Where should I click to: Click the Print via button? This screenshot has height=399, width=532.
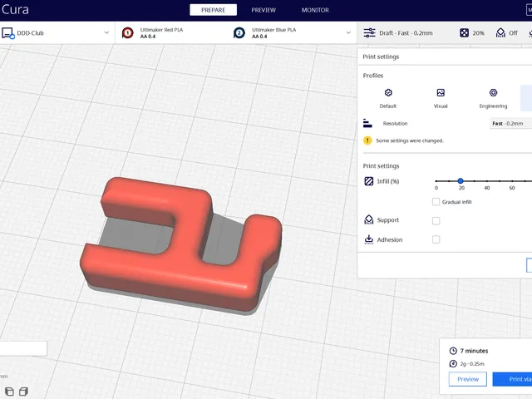(512, 379)
